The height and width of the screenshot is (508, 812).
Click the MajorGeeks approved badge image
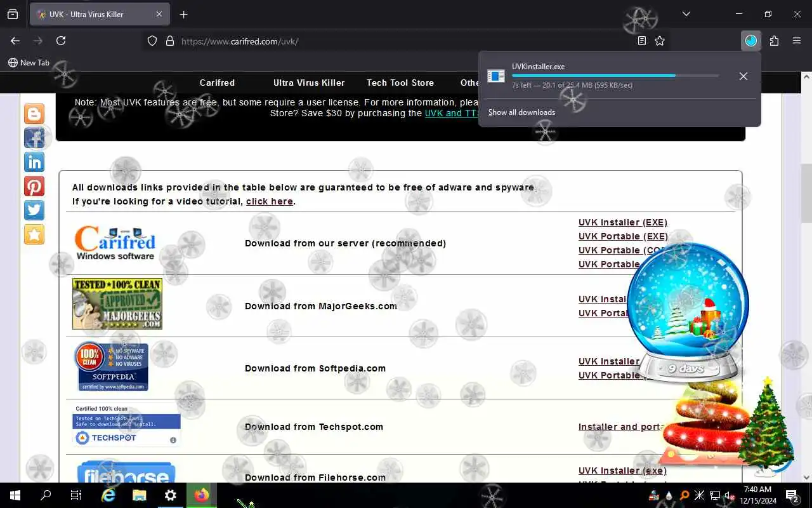click(117, 304)
